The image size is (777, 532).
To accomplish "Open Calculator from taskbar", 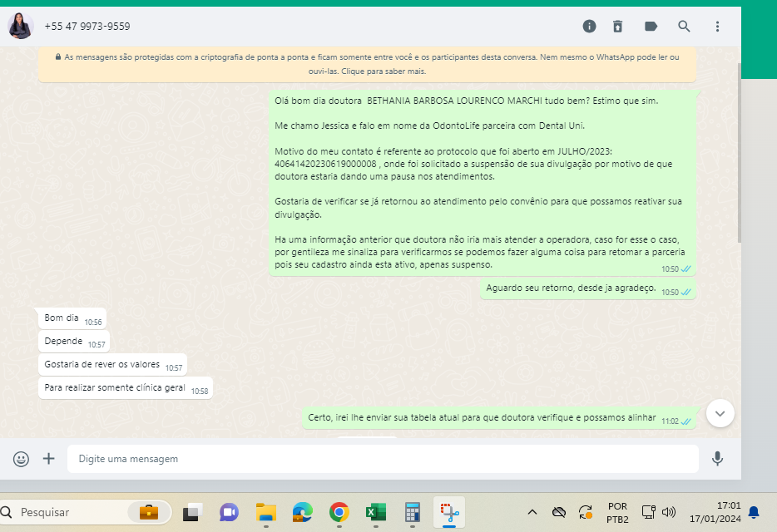I will [413, 512].
